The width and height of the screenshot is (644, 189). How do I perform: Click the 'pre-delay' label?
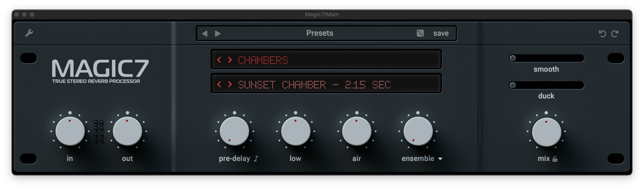(234, 159)
